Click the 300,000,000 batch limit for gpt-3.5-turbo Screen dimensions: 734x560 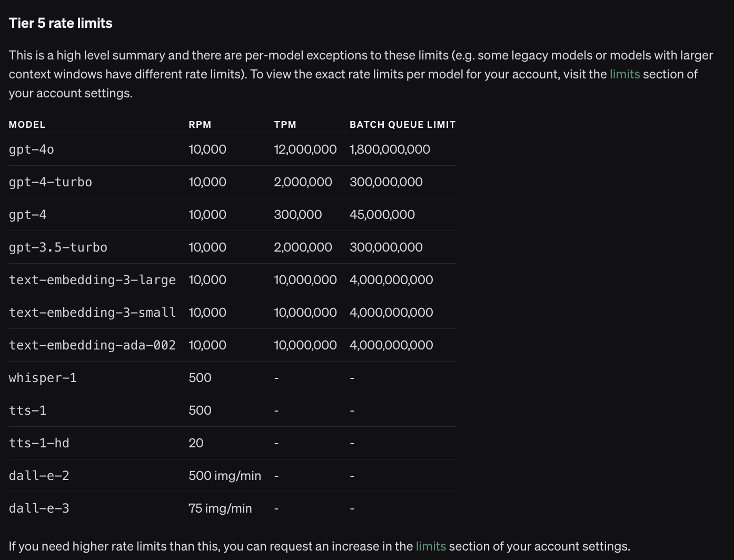[386, 247]
